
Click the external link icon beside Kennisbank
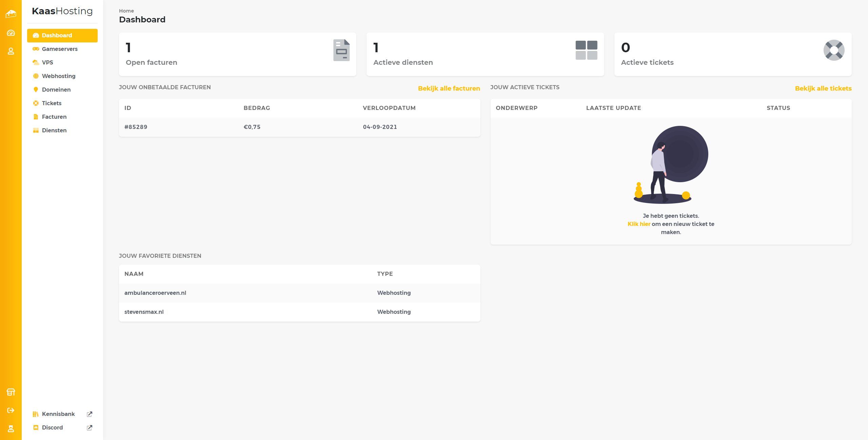click(90, 414)
